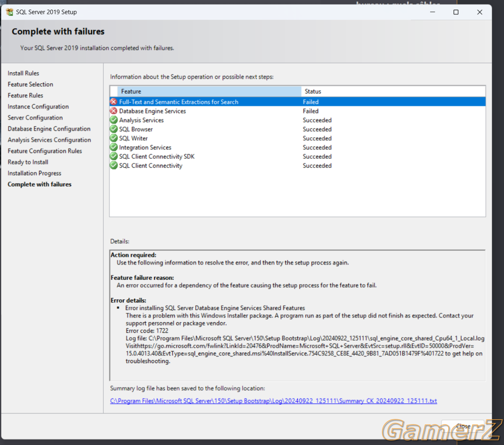The height and width of the screenshot is (445, 504).
Task: Click the Install Rules step
Action: 24,73
